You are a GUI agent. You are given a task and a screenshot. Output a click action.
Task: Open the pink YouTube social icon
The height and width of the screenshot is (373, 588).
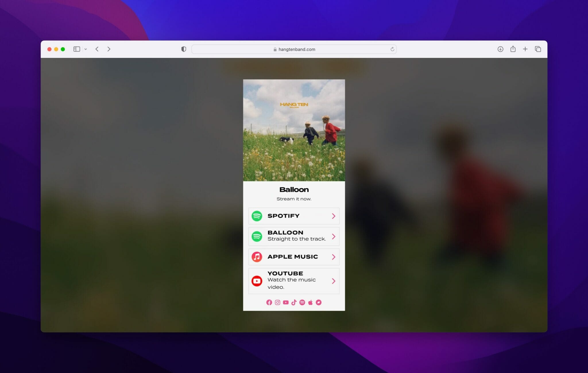pyautogui.click(x=286, y=302)
